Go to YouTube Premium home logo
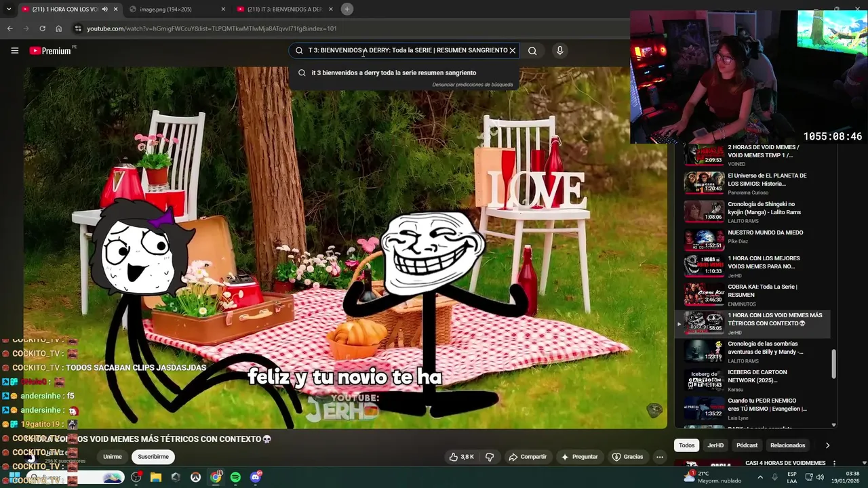The width and height of the screenshot is (868, 488). click(51, 51)
